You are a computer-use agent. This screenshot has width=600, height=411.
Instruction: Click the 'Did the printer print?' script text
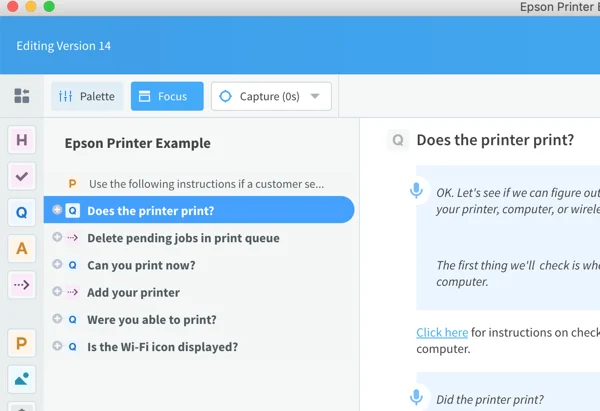click(490, 399)
